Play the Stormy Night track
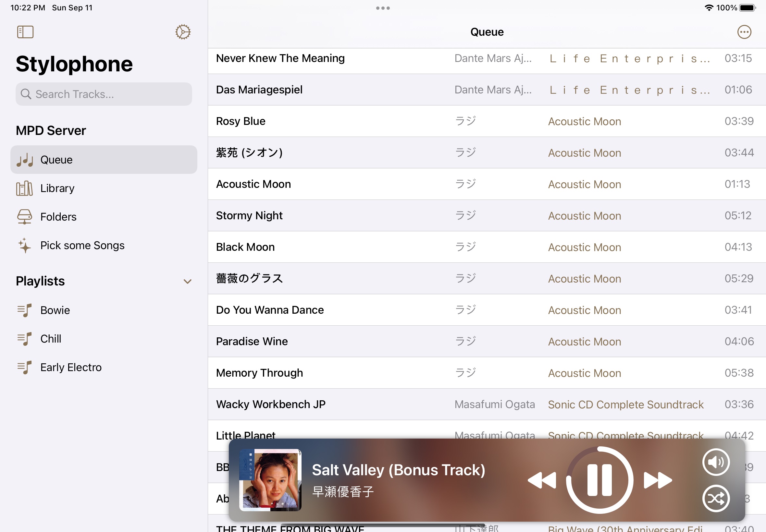Viewport: 766px width, 532px height. 250,216
